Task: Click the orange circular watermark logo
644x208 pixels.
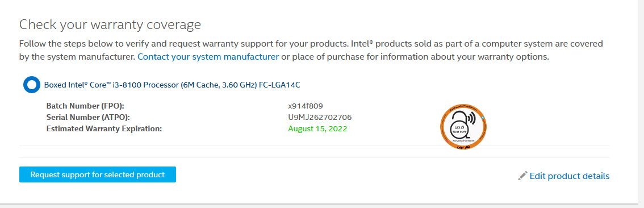Action: click(x=463, y=127)
